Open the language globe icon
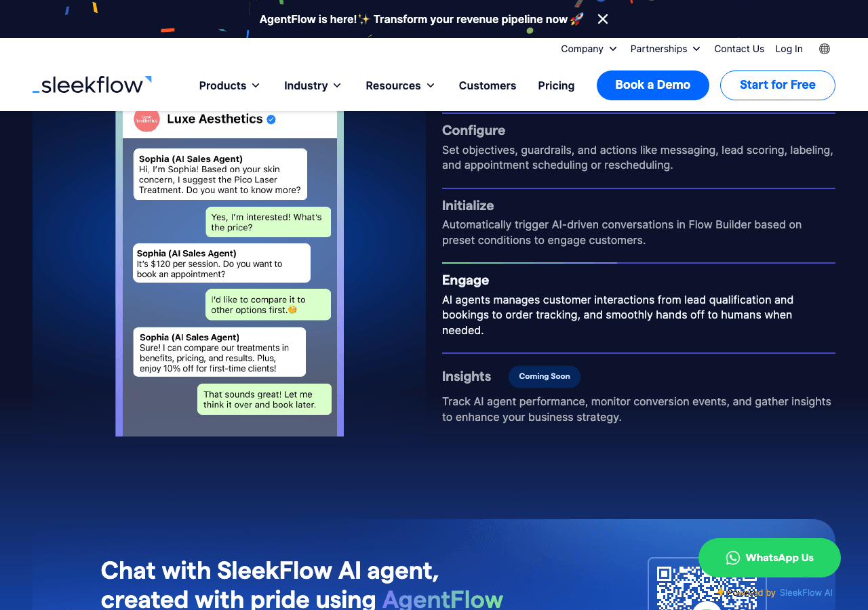Image resolution: width=868 pixels, height=610 pixels. [x=825, y=49]
